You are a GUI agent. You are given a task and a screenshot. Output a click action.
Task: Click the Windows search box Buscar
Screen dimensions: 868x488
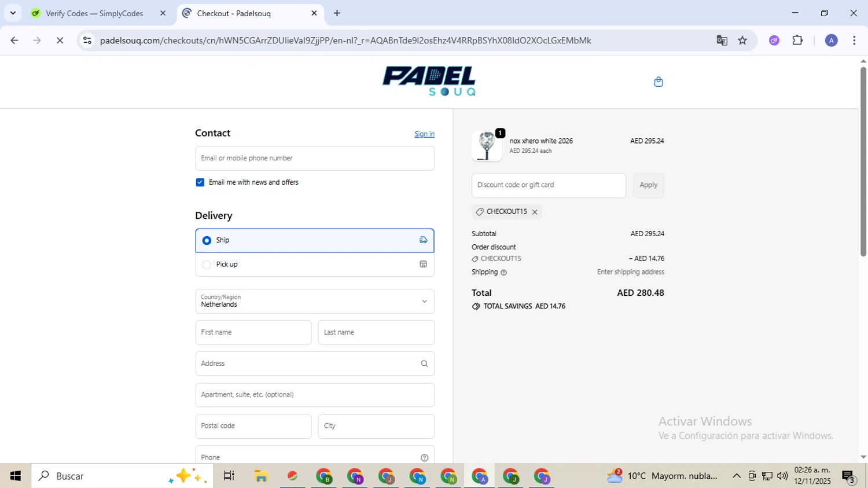(x=122, y=476)
